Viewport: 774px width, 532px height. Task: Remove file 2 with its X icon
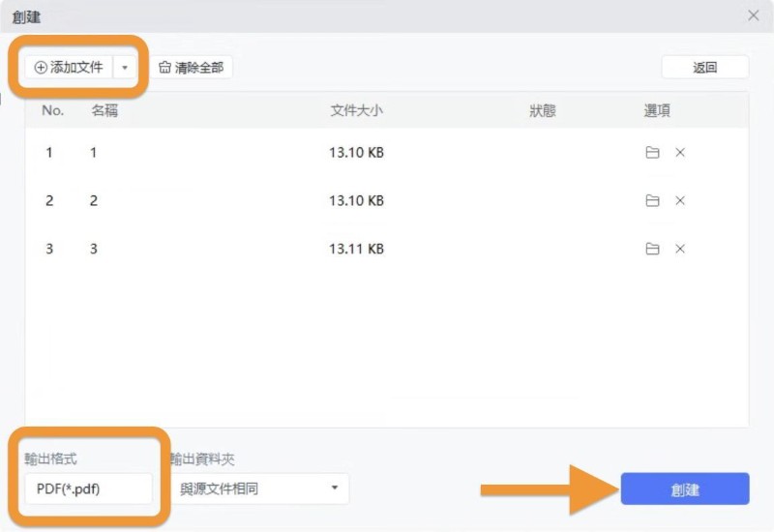(x=680, y=200)
